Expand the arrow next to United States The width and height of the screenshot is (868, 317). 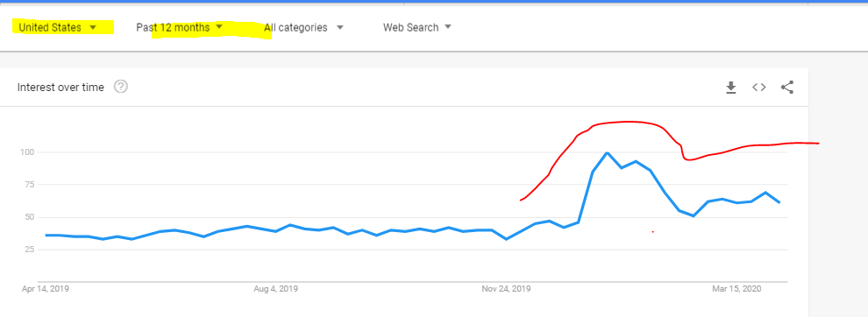tap(93, 27)
